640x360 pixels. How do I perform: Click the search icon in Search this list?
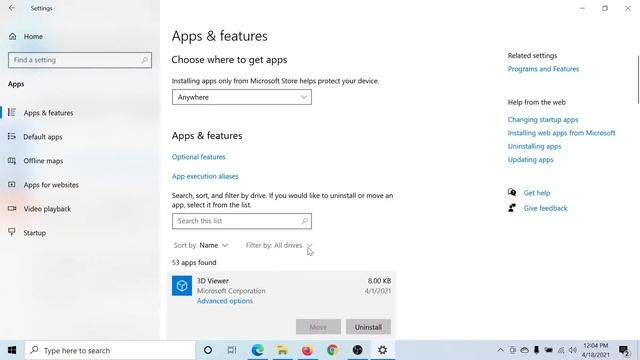pos(304,221)
